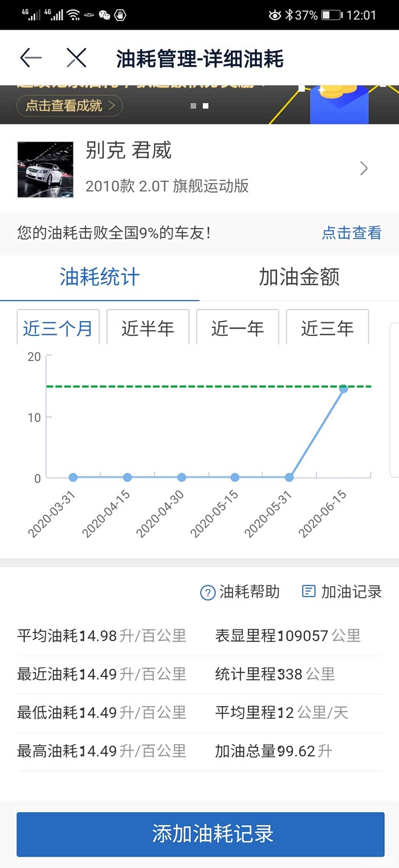Open 油耗帮助 question mark icon

coord(207,593)
